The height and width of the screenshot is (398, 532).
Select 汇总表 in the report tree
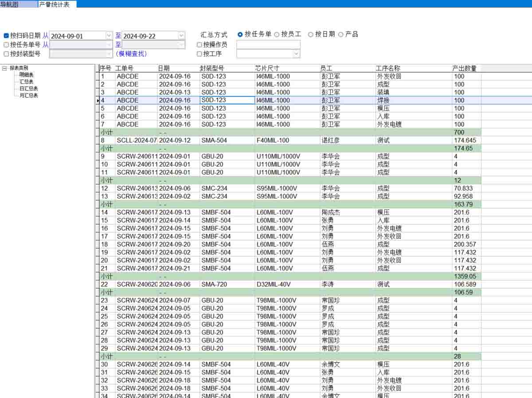[x=26, y=82]
